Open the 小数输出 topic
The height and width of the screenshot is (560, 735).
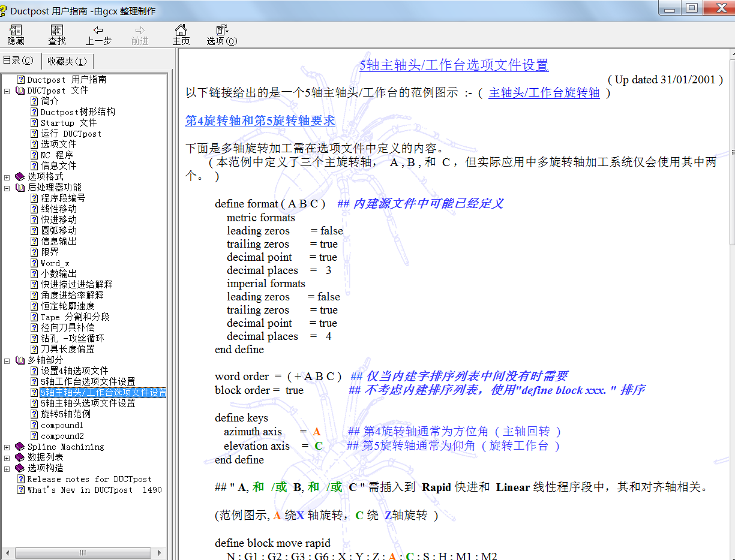[x=59, y=274]
